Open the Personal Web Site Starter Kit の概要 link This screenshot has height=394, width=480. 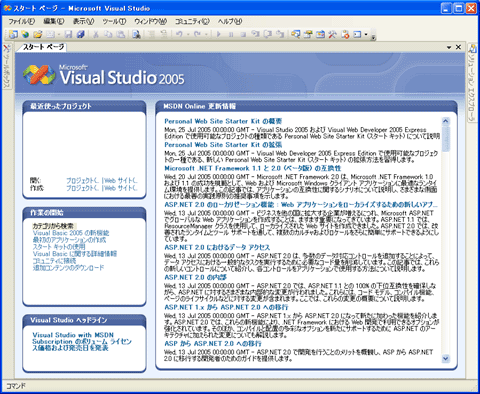[x=223, y=121]
